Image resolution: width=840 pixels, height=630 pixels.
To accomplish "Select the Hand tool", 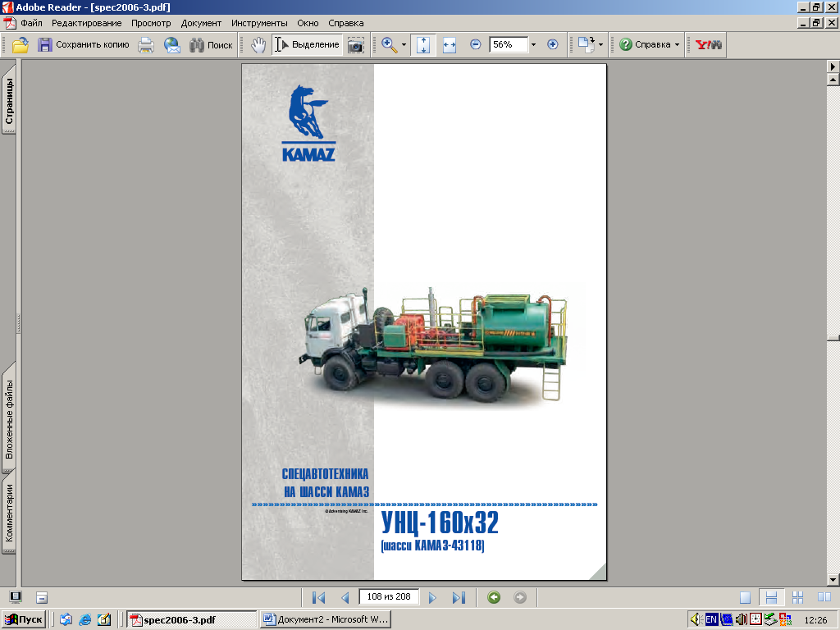I will click(x=258, y=45).
